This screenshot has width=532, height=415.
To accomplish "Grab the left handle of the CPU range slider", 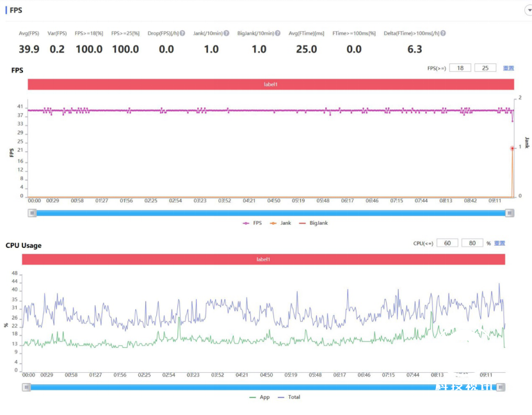I will [x=26, y=387].
